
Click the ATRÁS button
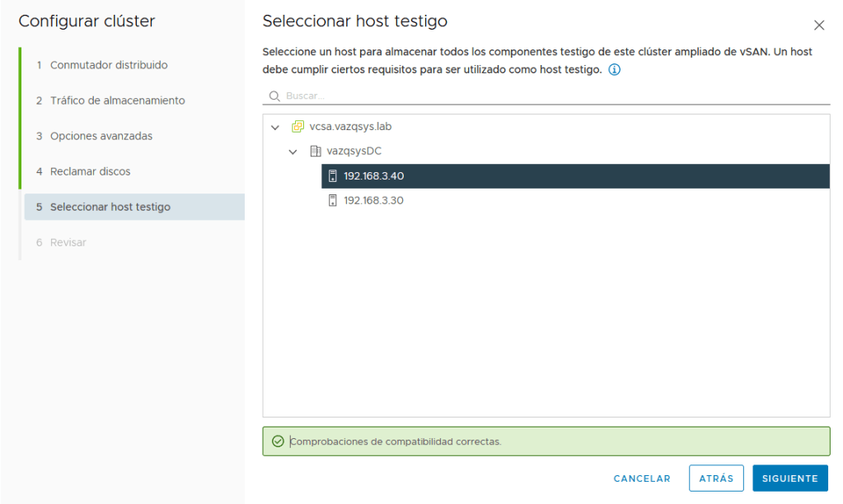[716, 478]
